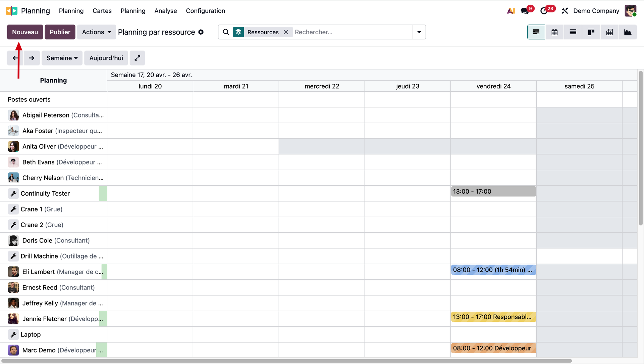Expand the Actions dropdown
The width and height of the screenshot is (644, 364).
(96, 32)
